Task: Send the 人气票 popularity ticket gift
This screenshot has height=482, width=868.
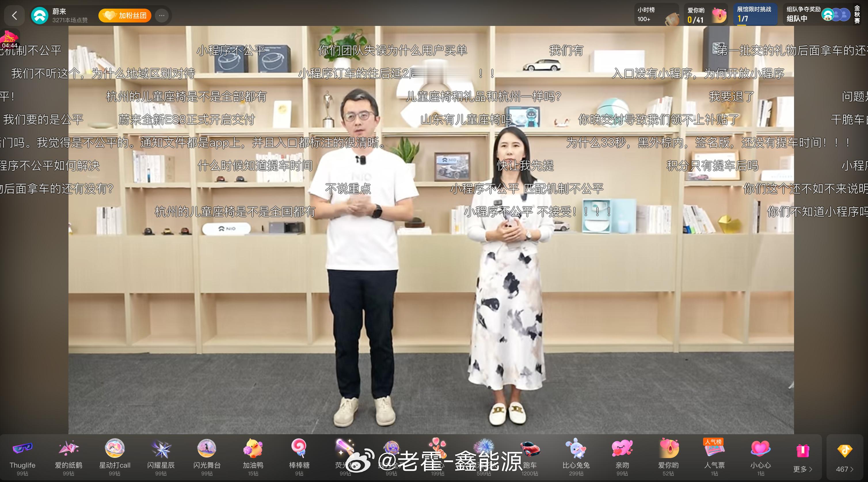Action: coord(714,458)
